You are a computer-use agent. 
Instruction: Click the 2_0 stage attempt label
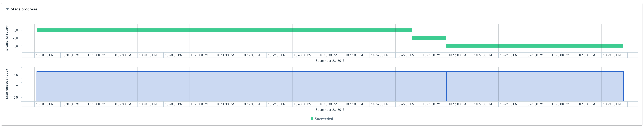click(16, 38)
